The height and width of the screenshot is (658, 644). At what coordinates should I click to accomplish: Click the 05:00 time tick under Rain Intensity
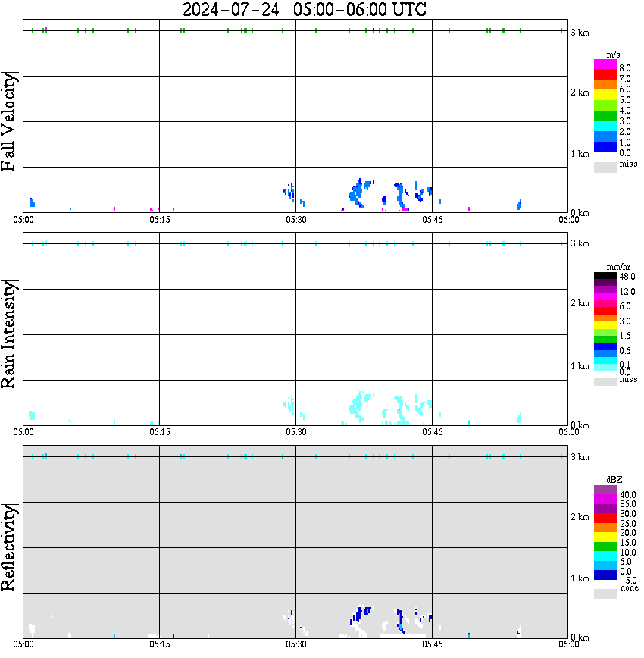23,432
